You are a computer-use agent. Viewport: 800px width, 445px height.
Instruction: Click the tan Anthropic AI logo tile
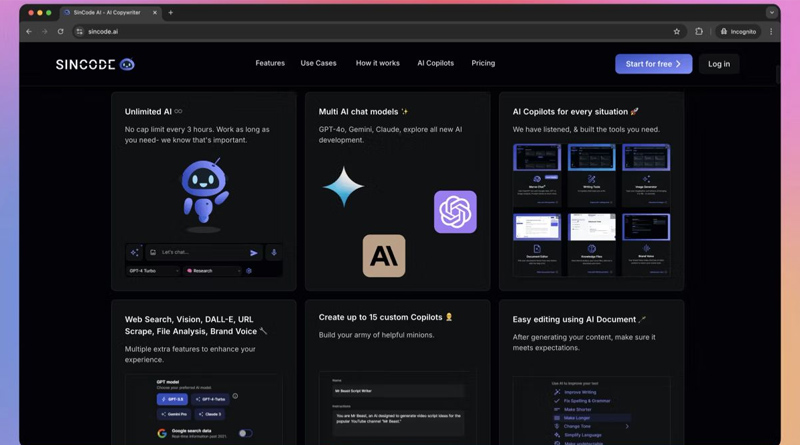tap(384, 256)
